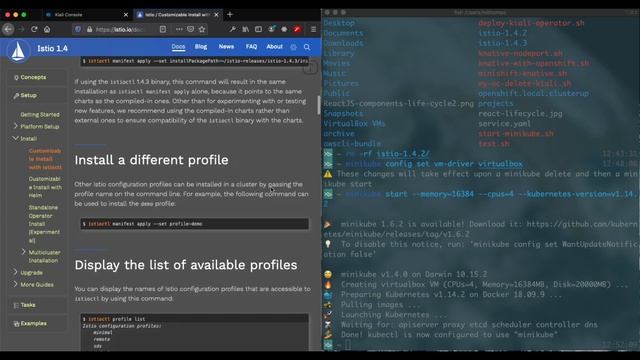Open the About menu item
Image resolution: width=640 pixels, height=360 pixels.
coord(274,47)
